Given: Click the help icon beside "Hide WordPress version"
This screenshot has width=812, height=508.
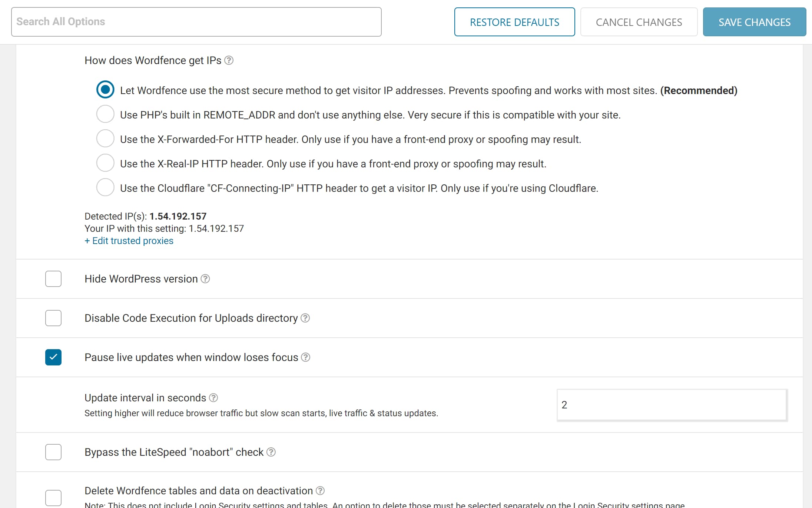Looking at the screenshot, I should [x=205, y=279].
